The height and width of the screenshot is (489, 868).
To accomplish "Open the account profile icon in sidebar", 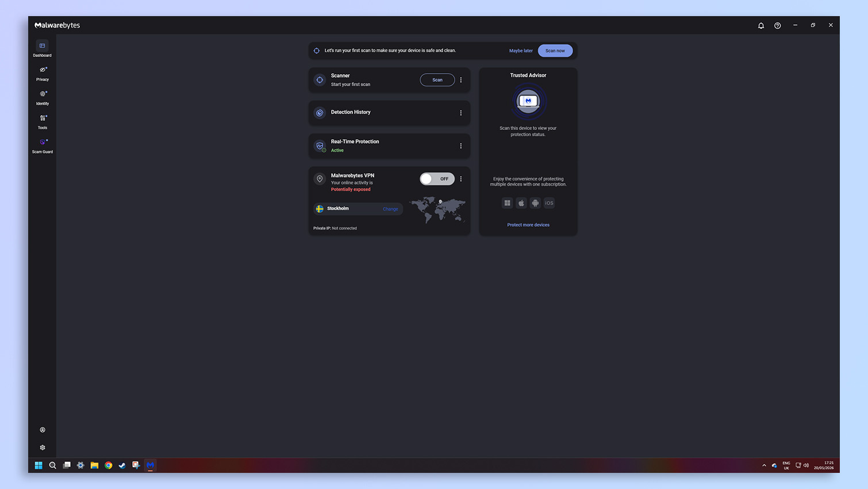I will [43, 430].
